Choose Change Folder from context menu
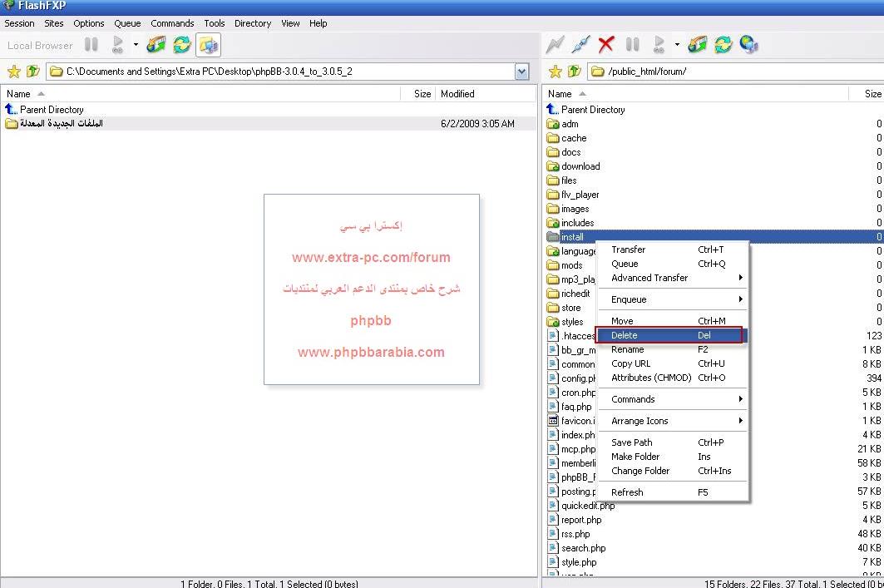The image size is (884, 588). pyautogui.click(x=672, y=471)
